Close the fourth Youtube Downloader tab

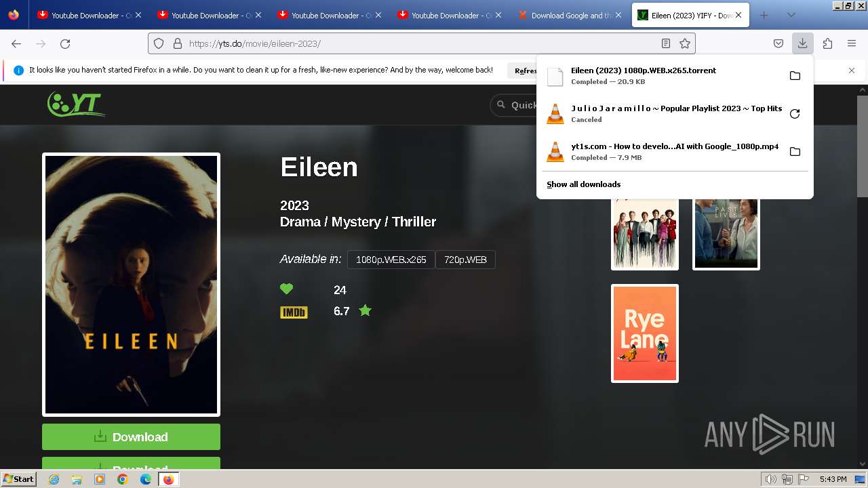[498, 15]
